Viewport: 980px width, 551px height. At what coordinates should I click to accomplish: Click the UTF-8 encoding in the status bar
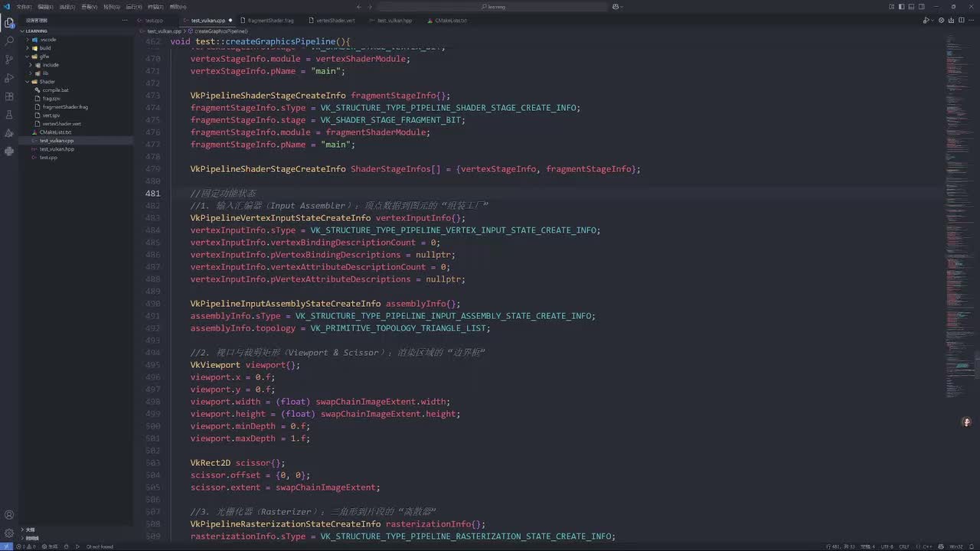pos(887,546)
